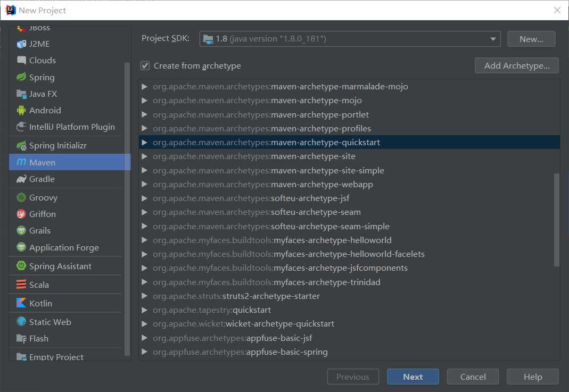Expand the struts2-archetype-starter arrow
569x392 pixels.
(144, 296)
